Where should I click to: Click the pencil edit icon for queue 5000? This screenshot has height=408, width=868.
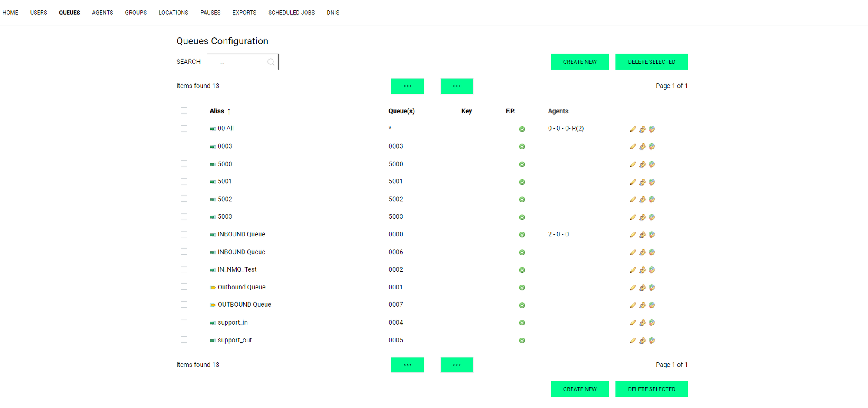tap(633, 164)
